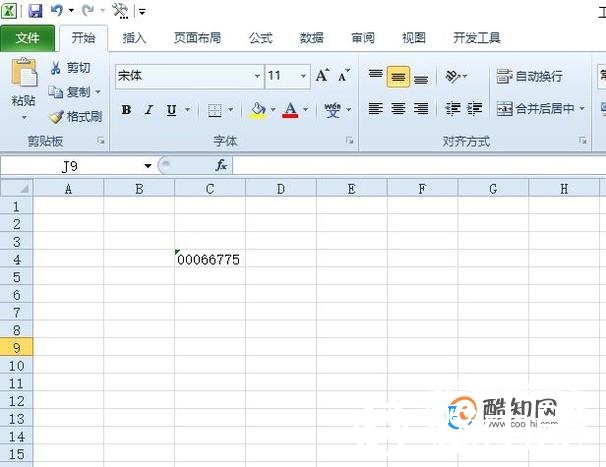The height and width of the screenshot is (467, 606).
Task: Increase font size with large A icon
Action: click(x=322, y=75)
